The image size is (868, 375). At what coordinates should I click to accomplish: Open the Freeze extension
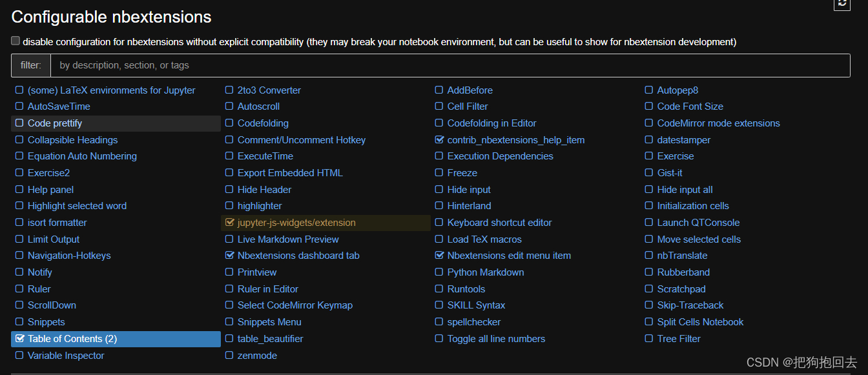pyautogui.click(x=462, y=173)
